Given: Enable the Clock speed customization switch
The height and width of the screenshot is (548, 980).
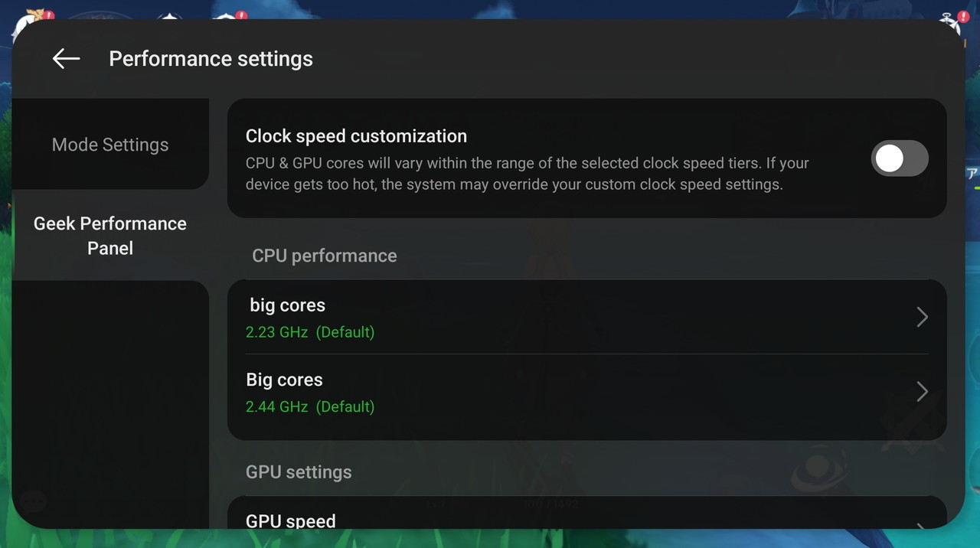Looking at the screenshot, I should pyautogui.click(x=900, y=158).
